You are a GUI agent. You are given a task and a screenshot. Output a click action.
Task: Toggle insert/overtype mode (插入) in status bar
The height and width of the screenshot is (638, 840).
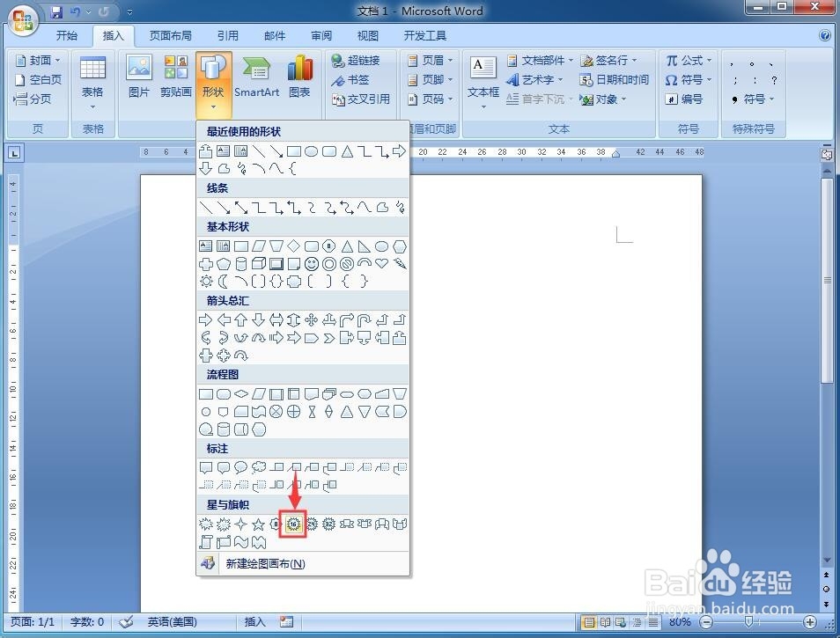click(255, 622)
